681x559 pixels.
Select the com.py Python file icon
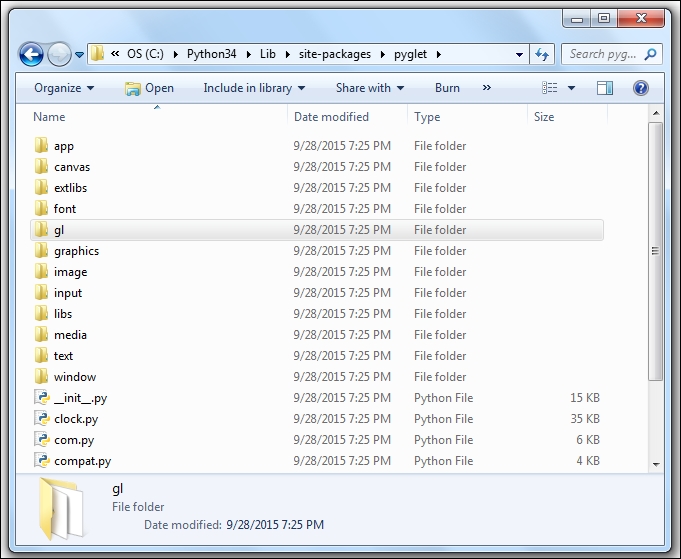coord(42,440)
